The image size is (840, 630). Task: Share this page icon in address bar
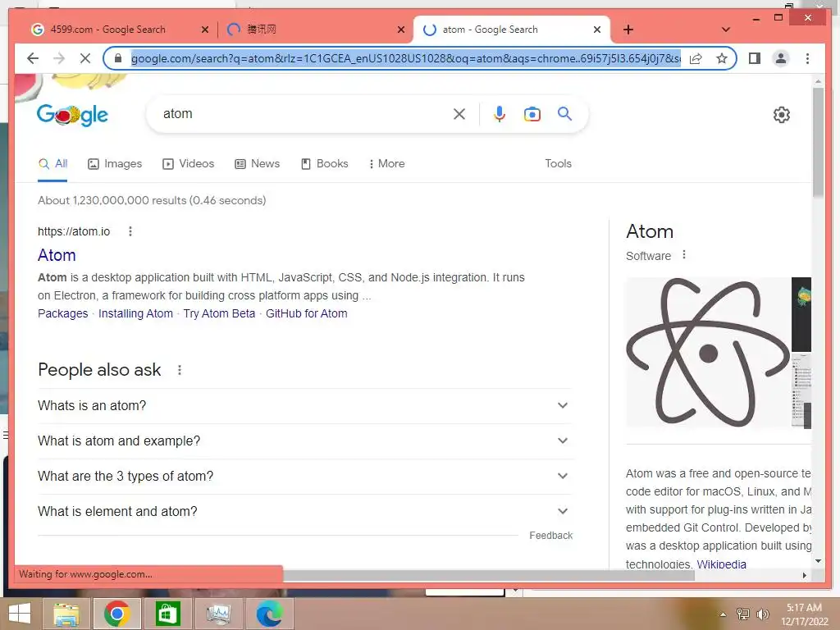click(696, 58)
